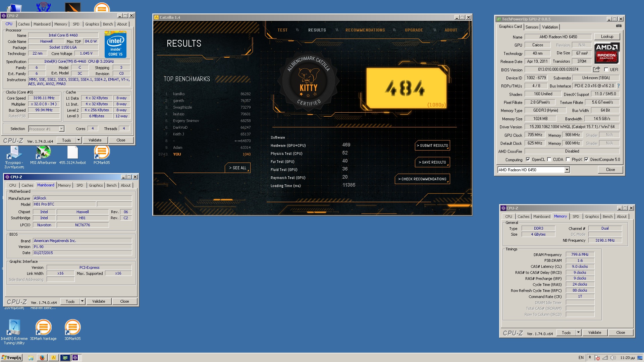Switch to Catzilla via its taskbar icon
Screen dimensions: 644x362
[x=53, y=358]
